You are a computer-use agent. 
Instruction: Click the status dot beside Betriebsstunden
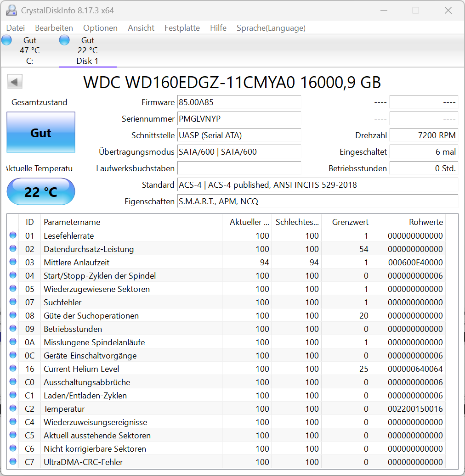click(x=13, y=329)
